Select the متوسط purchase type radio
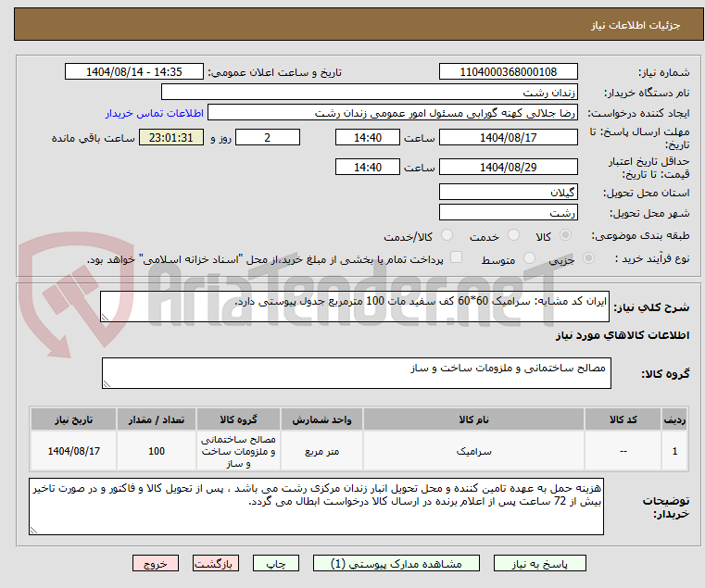Viewport: 705px width, 588px height. 529,258
